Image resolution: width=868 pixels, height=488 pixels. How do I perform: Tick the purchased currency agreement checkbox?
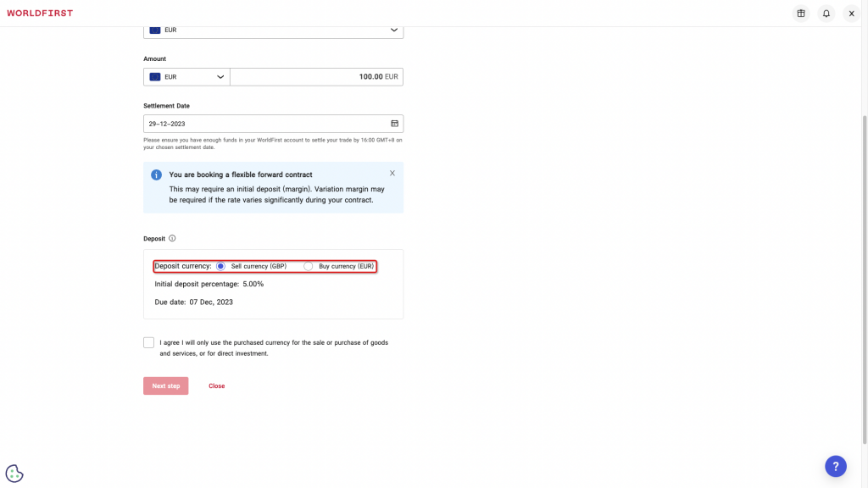click(x=149, y=343)
